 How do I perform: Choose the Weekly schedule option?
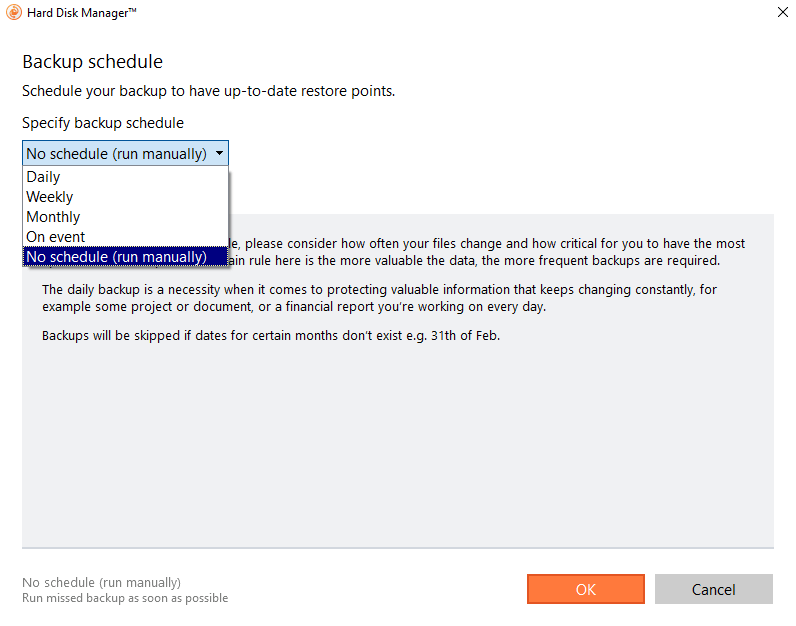pos(125,196)
